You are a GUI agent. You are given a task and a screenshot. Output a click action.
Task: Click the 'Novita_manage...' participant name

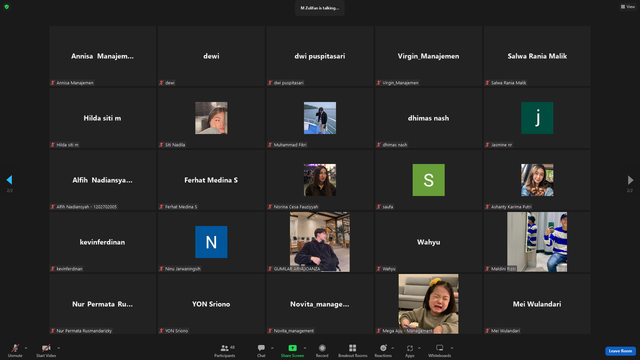(x=320, y=304)
